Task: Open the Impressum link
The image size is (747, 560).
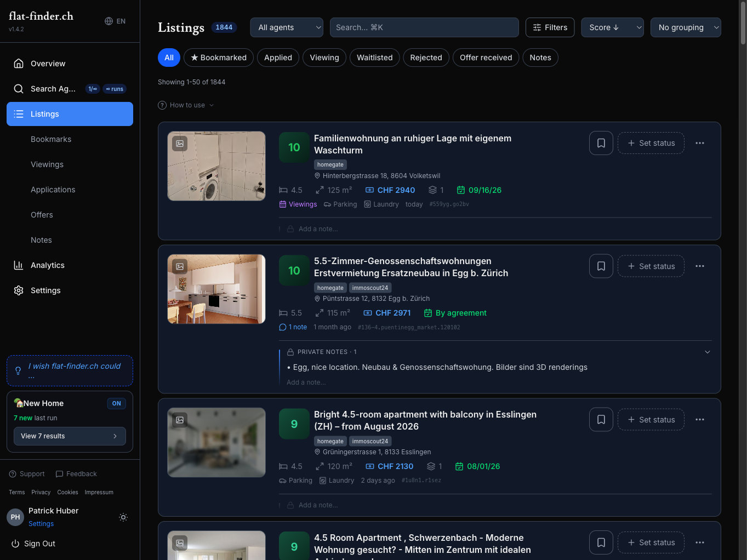Action: tap(99, 492)
